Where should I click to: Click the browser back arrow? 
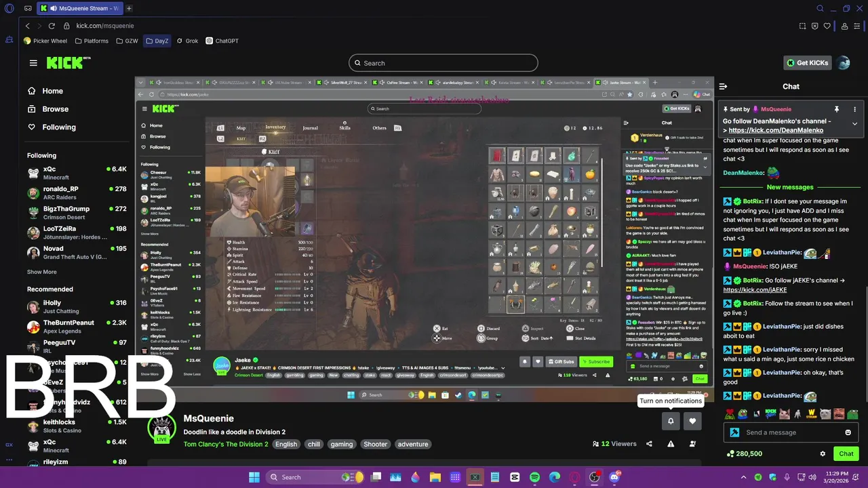(28, 26)
